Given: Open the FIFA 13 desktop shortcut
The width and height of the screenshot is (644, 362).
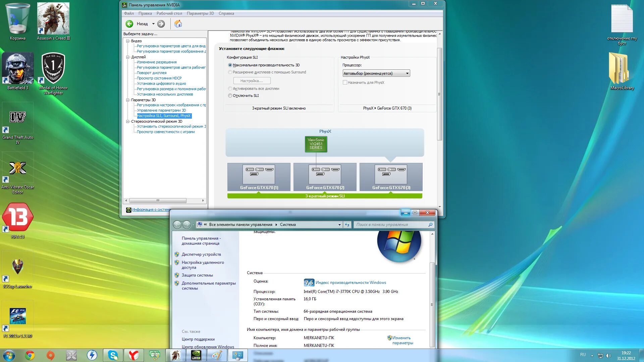Looking at the screenshot, I should click(x=18, y=217).
